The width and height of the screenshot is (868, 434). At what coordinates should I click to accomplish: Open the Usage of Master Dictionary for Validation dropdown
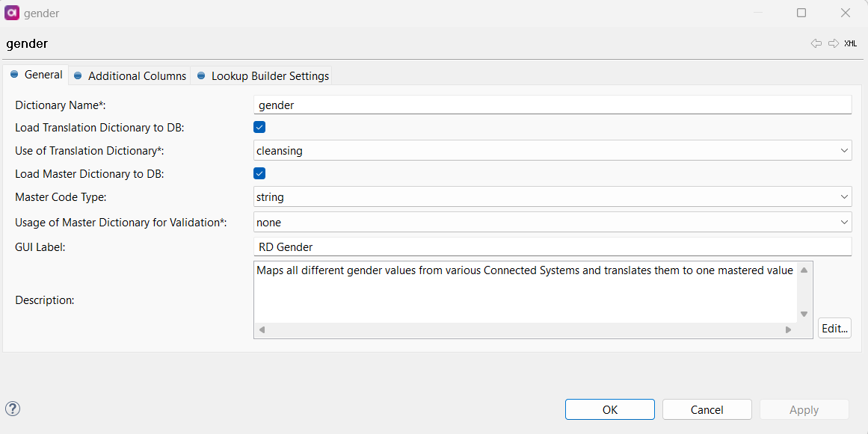844,222
